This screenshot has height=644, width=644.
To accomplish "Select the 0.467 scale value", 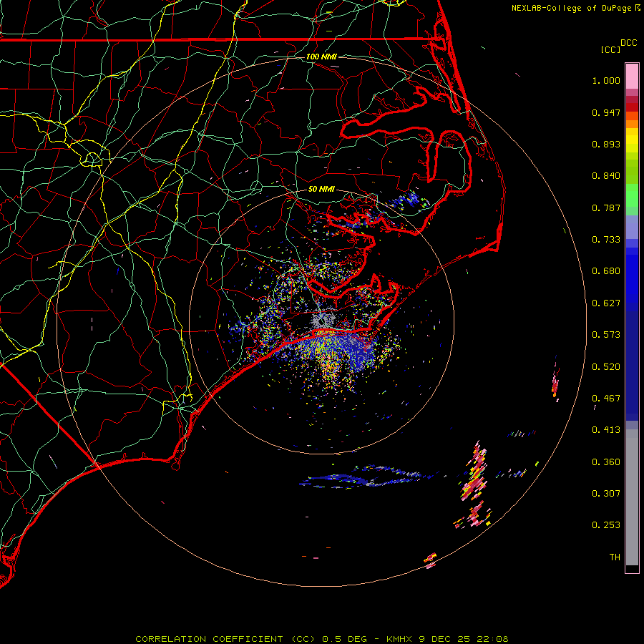I will tap(606, 399).
